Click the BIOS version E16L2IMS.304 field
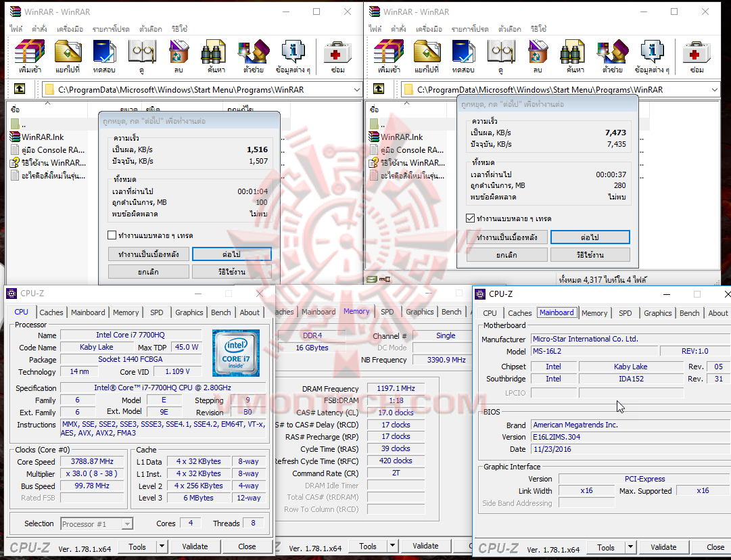 tap(631, 437)
